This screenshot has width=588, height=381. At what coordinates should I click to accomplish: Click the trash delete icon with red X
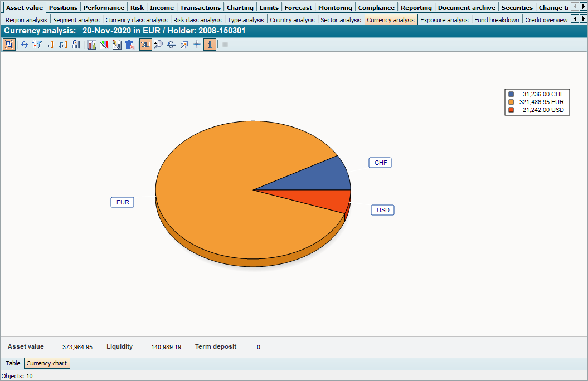129,45
